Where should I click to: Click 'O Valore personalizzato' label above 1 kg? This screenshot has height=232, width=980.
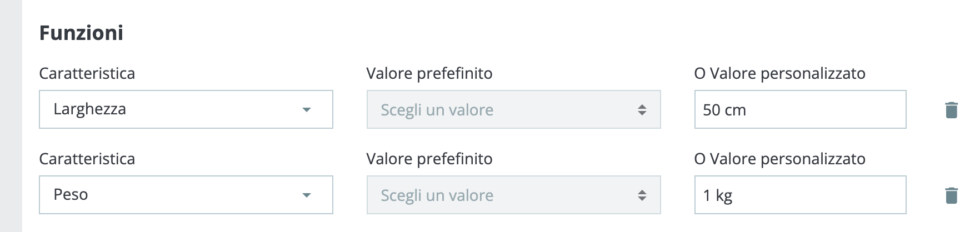point(779,159)
